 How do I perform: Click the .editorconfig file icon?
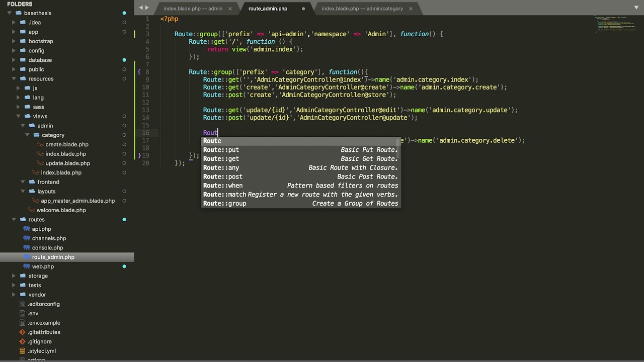coord(22,304)
